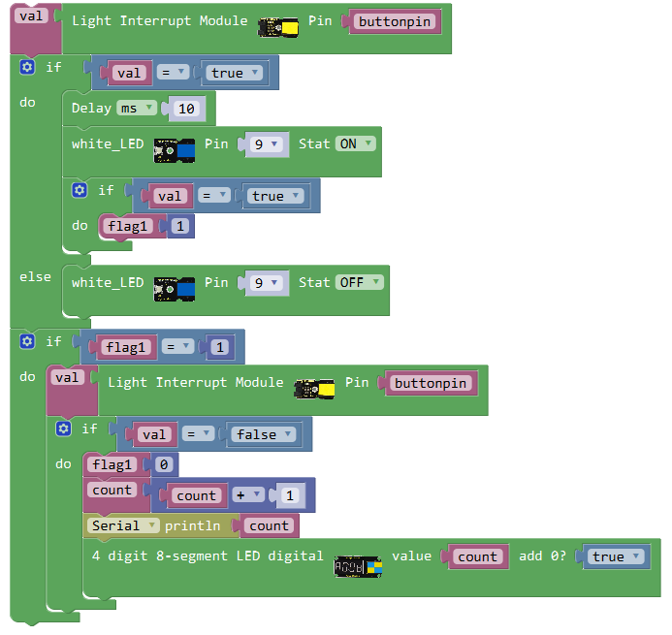Open gear settings of first if-else block
The width and height of the screenshot is (672, 635).
pos(27,67)
